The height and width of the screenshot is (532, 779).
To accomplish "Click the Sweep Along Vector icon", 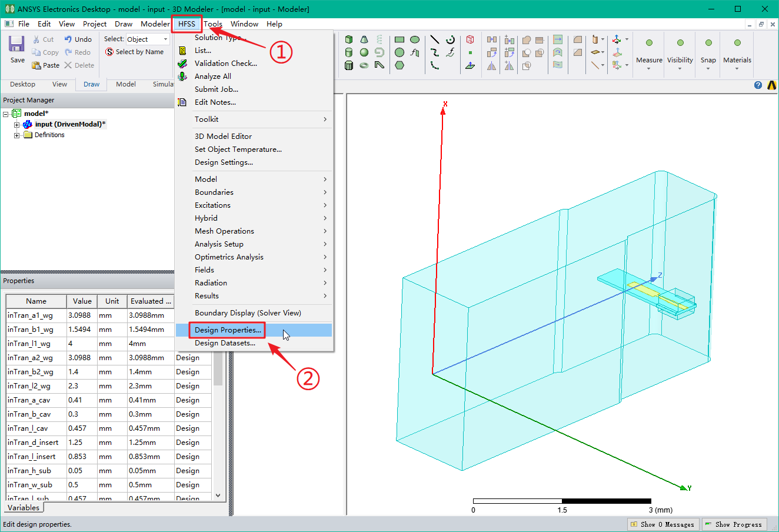I will (558, 39).
